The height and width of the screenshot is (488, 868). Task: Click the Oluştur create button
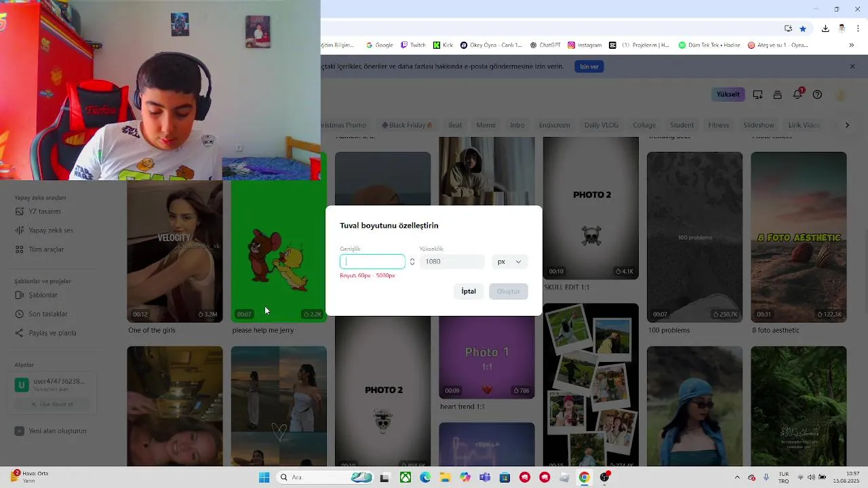[x=509, y=291]
